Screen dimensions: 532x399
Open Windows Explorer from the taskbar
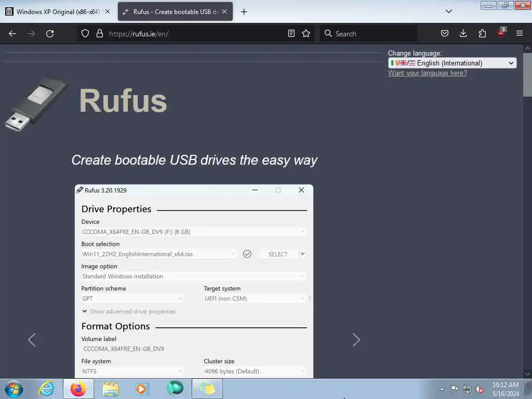pos(111,389)
